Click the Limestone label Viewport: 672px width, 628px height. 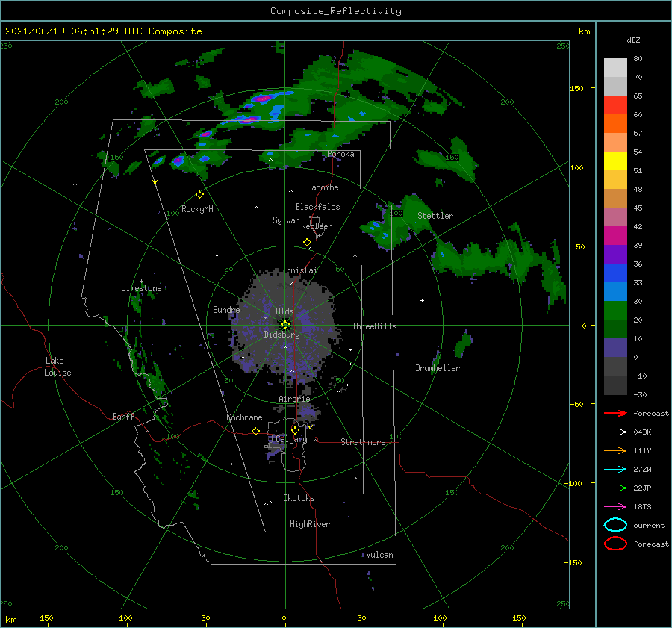pos(141,288)
